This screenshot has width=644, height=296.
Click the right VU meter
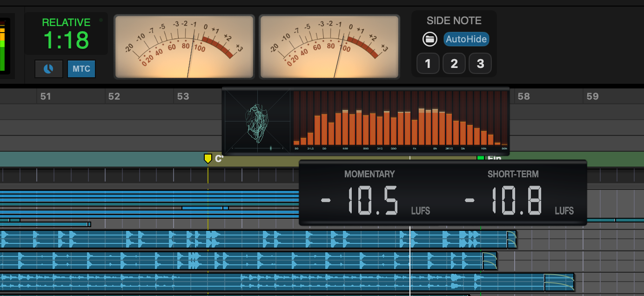[329, 47]
